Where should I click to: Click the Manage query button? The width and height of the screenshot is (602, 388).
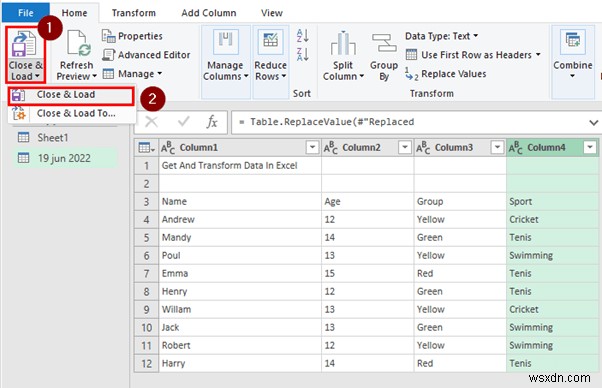[x=132, y=74]
